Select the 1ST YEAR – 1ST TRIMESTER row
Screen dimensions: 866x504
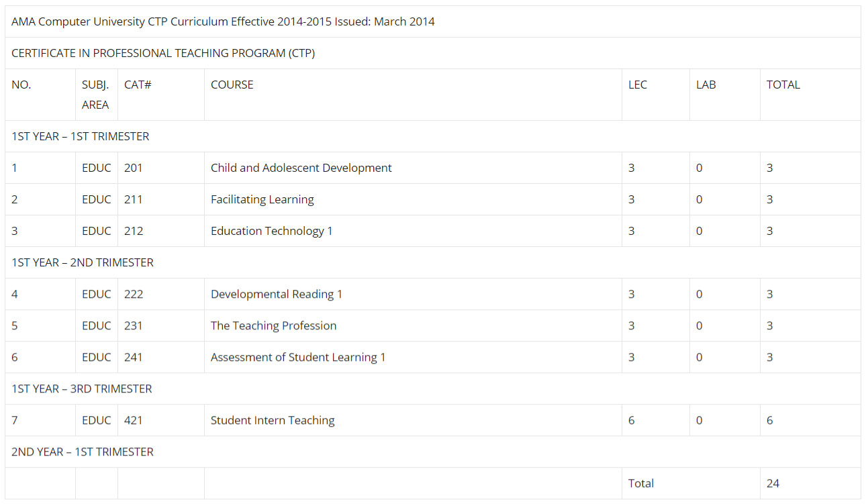[433, 136]
